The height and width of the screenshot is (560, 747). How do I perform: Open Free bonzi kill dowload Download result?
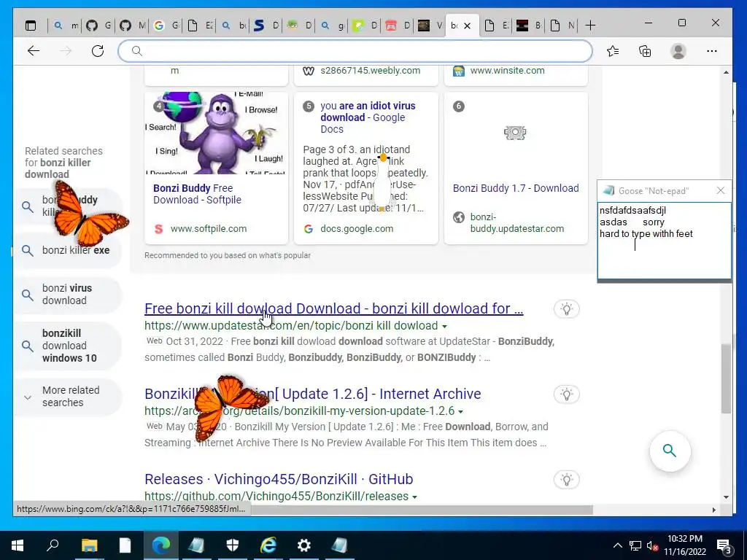(334, 308)
